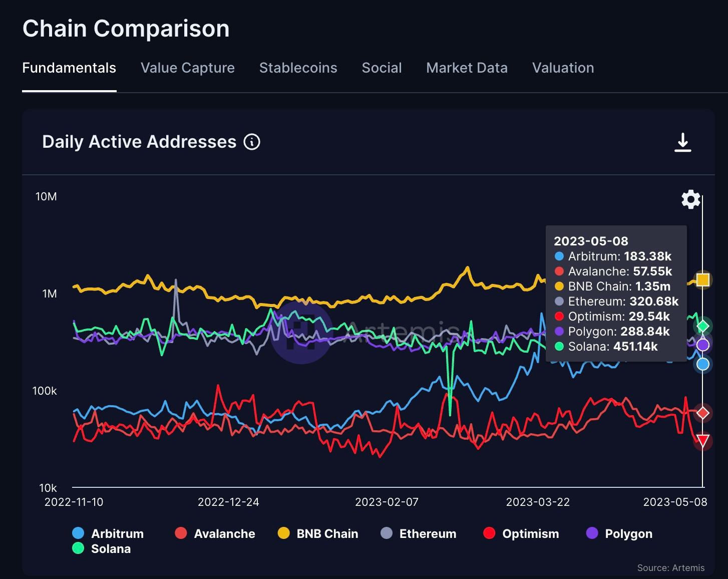
Task: Toggle the Solana legend entry
Action: tap(102, 548)
